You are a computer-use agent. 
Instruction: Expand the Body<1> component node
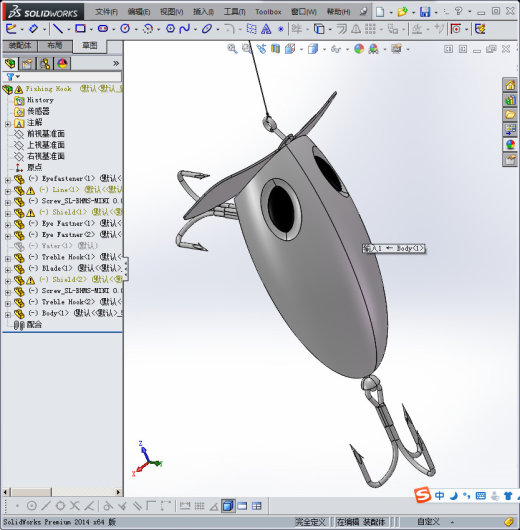tap(8, 315)
